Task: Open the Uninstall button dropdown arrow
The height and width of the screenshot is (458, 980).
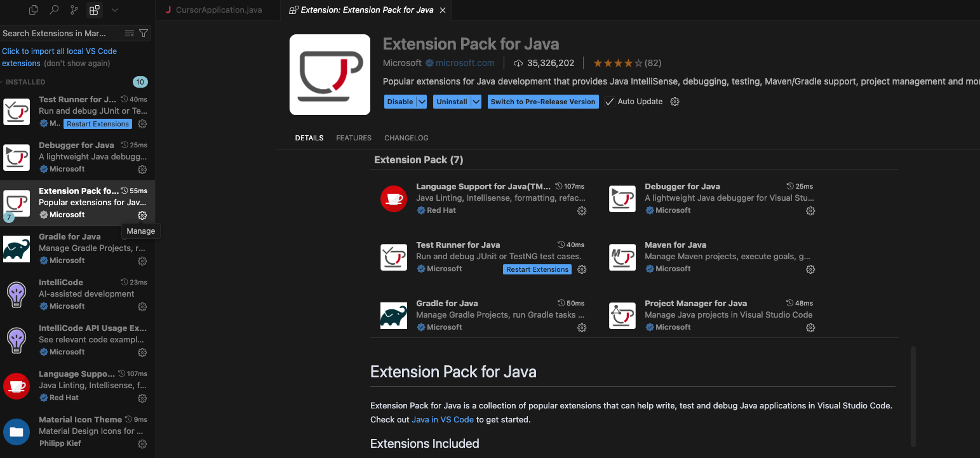Action: coord(476,102)
